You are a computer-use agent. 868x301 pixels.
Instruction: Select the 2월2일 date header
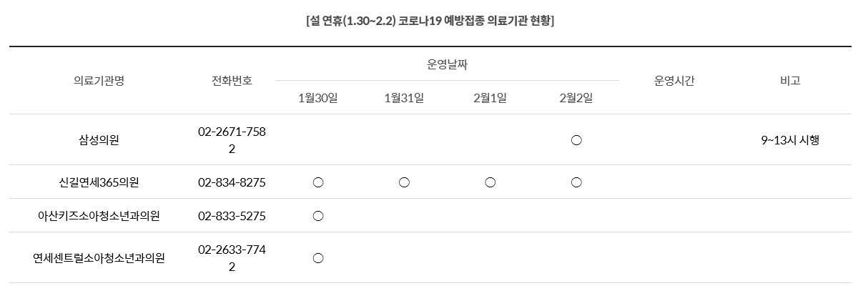(x=576, y=98)
